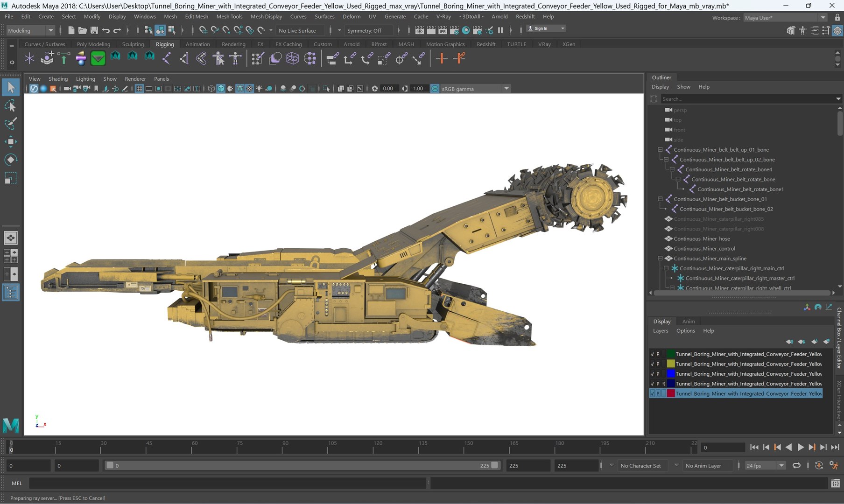The image size is (844, 504).
Task: Toggle R display type on dark-blue layer
Action: (x=663, y=384)
